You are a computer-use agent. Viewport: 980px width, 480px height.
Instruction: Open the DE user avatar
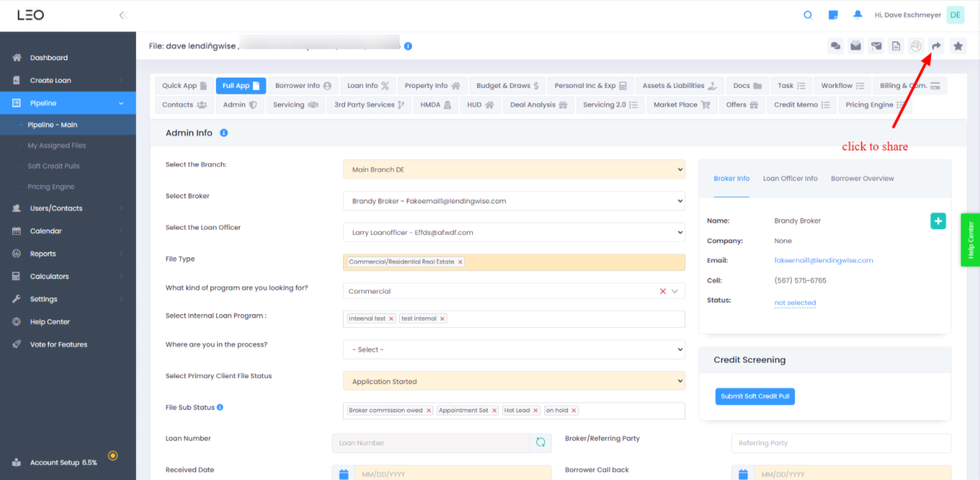(x=955, y=15)
